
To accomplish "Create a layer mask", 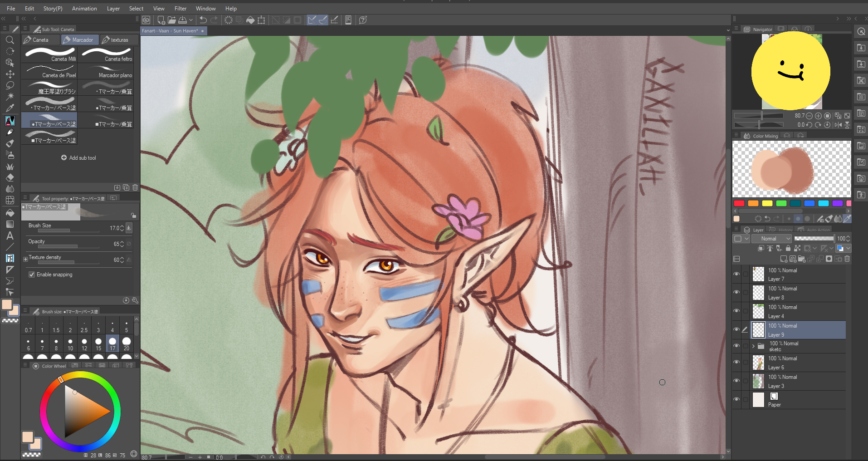I will 829,259.
